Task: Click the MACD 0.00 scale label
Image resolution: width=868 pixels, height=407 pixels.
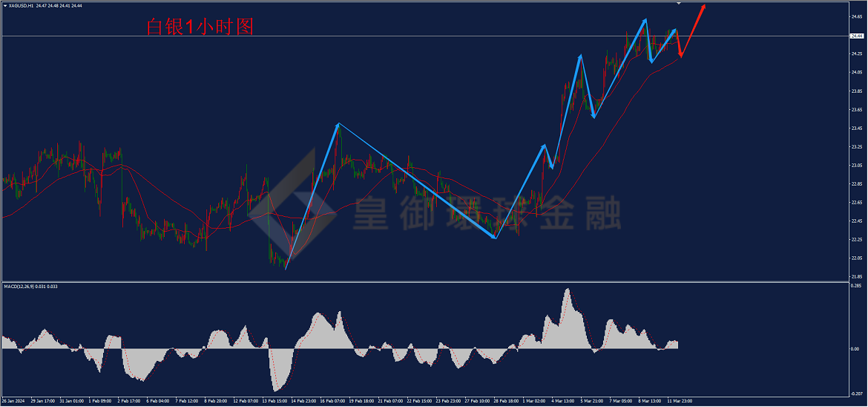Action: point(856,349)
